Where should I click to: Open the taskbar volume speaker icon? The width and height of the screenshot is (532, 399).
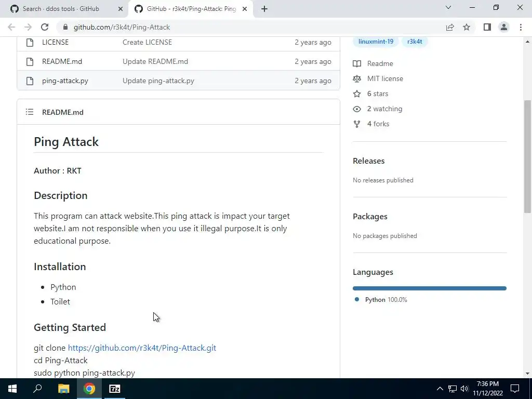pos(464,389)
